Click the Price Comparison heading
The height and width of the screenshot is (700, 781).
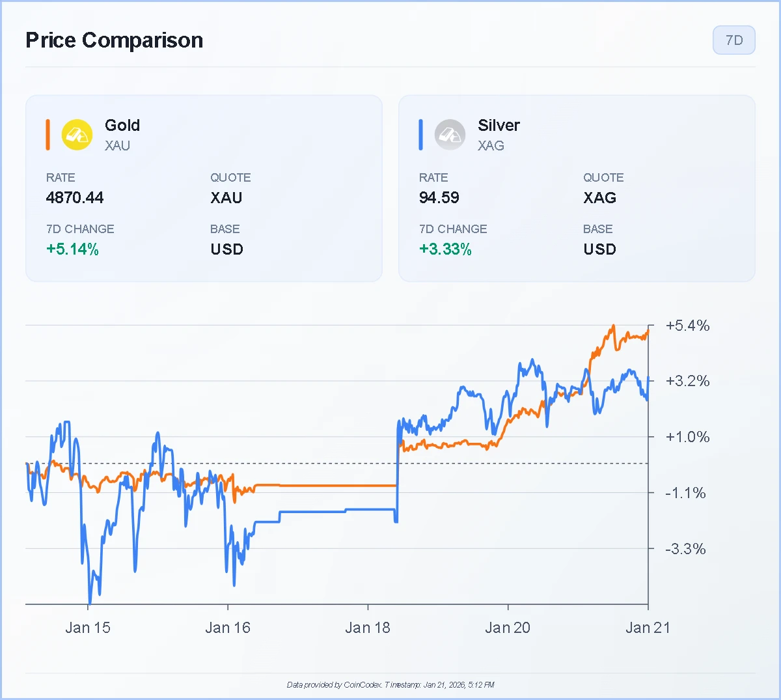pyautogui.click(x=115, y=40)
